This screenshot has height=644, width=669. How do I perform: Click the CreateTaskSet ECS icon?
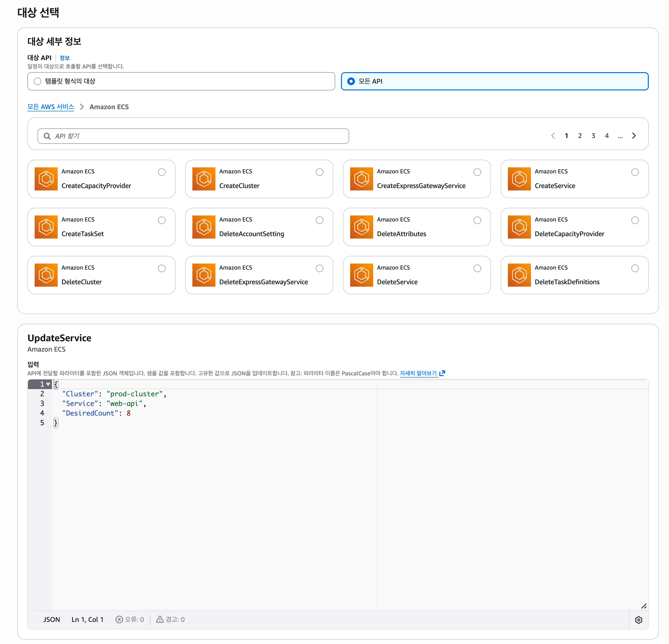click(x=46, y=227)
